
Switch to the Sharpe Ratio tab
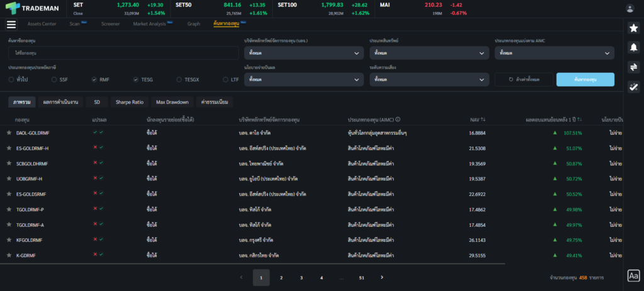(130, 102)
